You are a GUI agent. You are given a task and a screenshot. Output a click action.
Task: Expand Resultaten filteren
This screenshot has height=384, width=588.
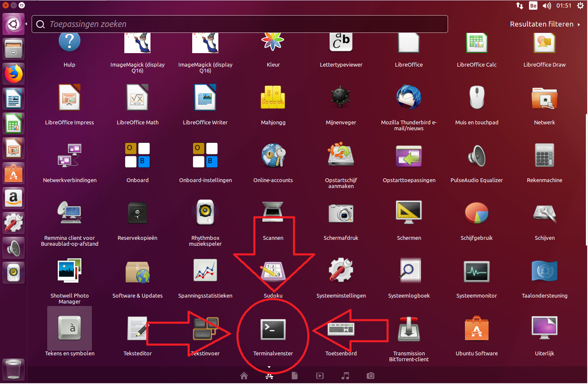click(x=545, y=24)
